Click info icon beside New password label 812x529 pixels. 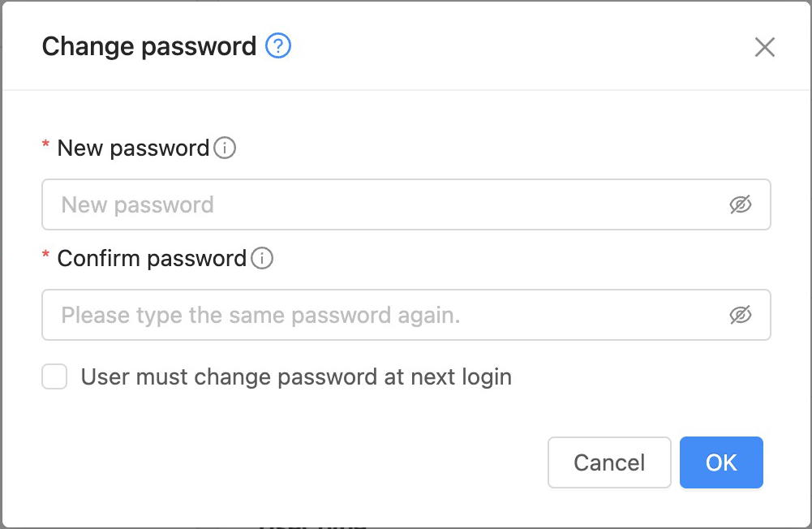pyautogui.click(x=225, y=148)
